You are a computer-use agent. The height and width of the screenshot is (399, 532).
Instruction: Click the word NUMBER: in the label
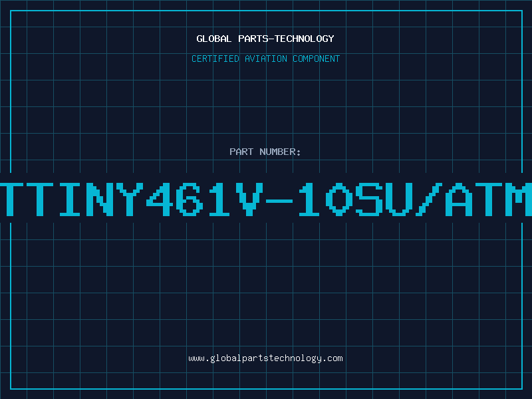point(280,152)
